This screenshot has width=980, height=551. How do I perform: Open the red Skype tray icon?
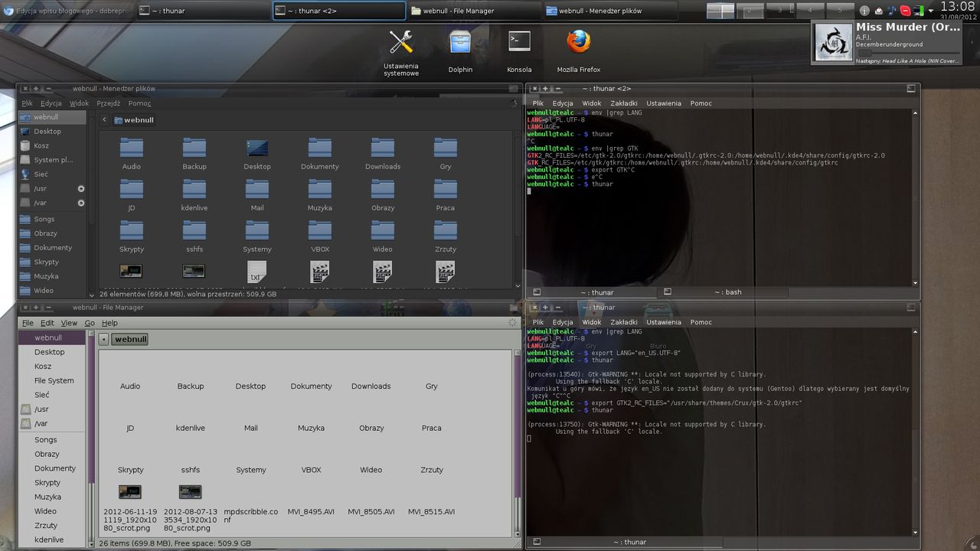906,11
